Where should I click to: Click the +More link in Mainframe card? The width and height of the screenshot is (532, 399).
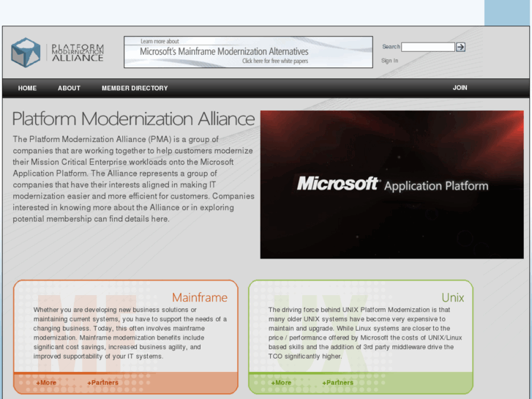point(46,383)
